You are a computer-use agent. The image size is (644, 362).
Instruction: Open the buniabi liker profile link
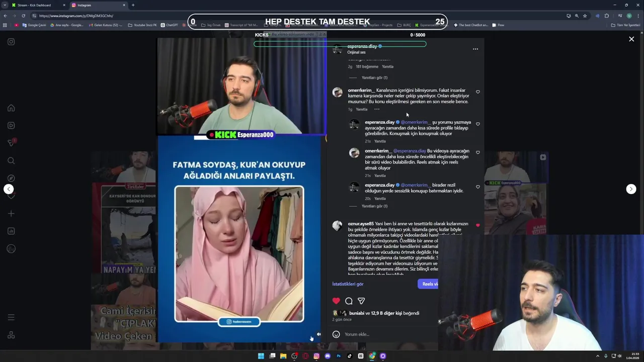356,313
